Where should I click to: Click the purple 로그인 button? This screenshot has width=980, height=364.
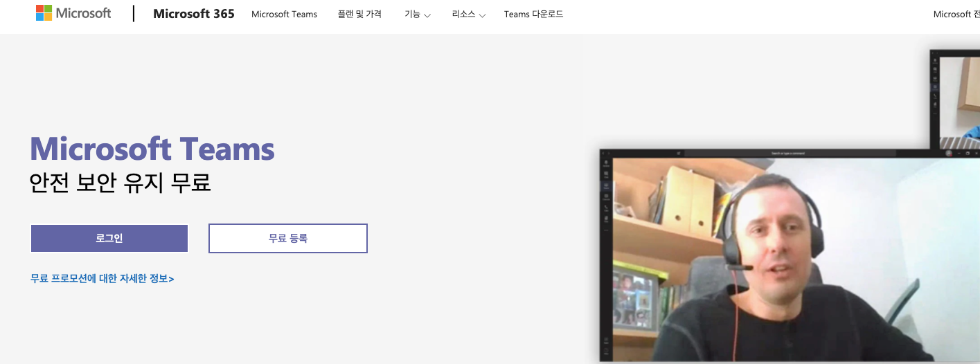(109, 239)
